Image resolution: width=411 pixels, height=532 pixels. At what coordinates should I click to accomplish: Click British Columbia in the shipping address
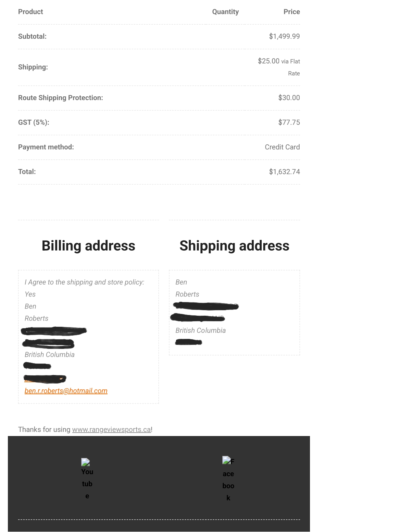[201, 330]
